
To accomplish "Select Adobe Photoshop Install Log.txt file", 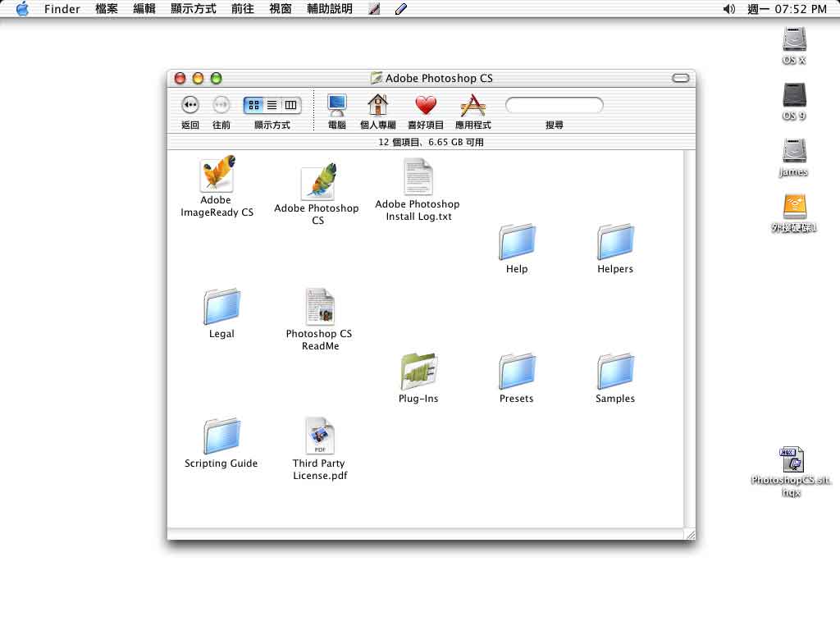I will tap(418, 177).
